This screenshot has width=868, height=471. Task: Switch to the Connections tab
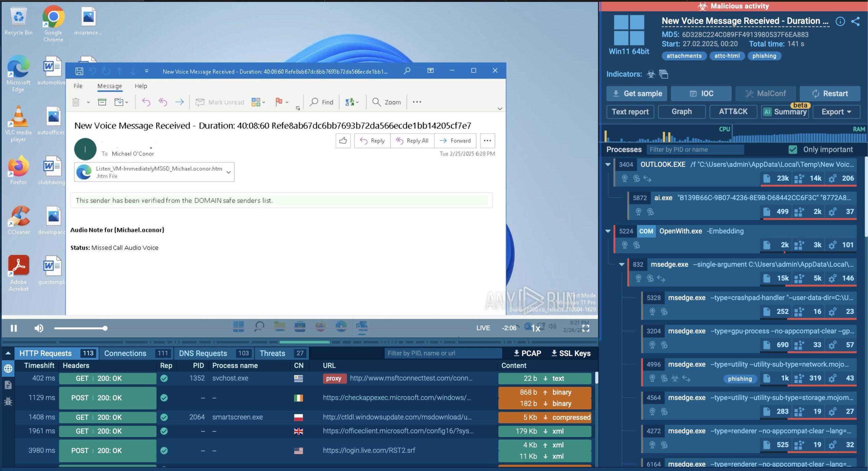(136, 353)
